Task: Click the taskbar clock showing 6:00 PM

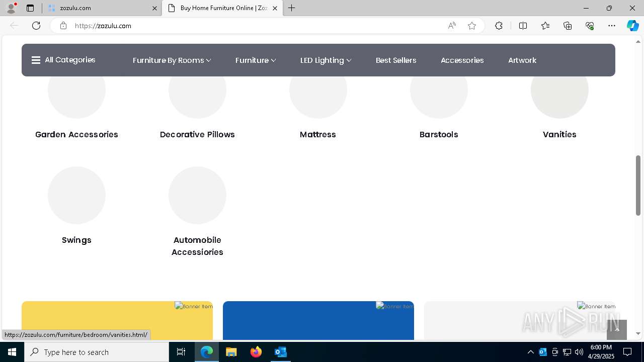Action: [601, 352]
